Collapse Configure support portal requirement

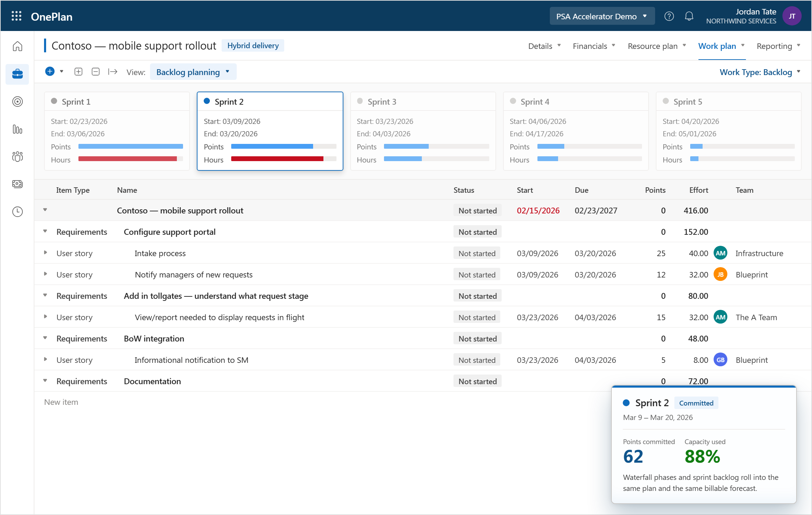(45, 231)
